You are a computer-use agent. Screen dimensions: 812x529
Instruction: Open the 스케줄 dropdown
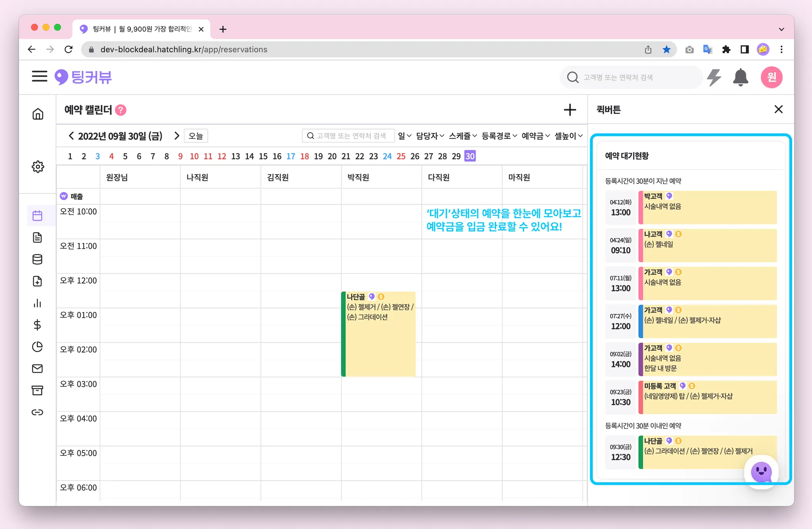pyautogui.click(x=463, y=136)
